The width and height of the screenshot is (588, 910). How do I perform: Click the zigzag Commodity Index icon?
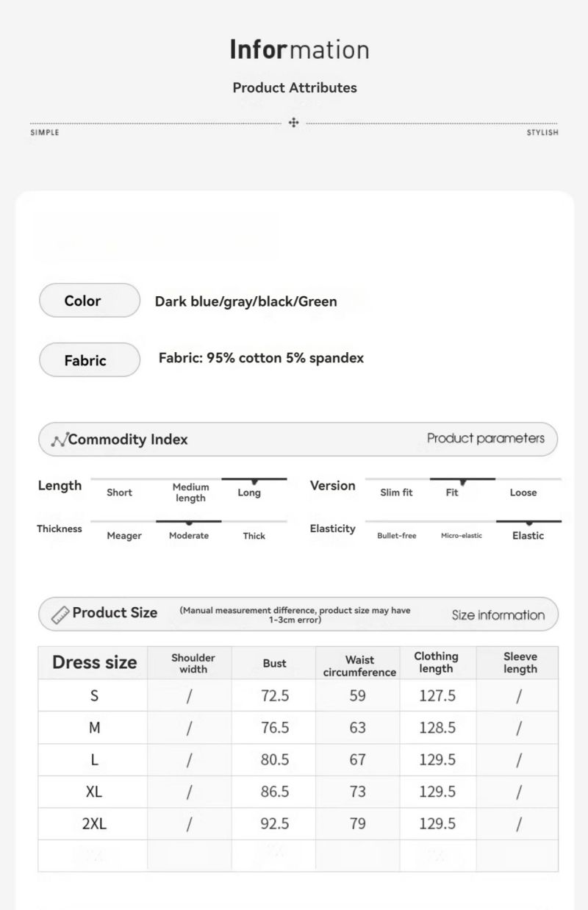click(59, 440)
